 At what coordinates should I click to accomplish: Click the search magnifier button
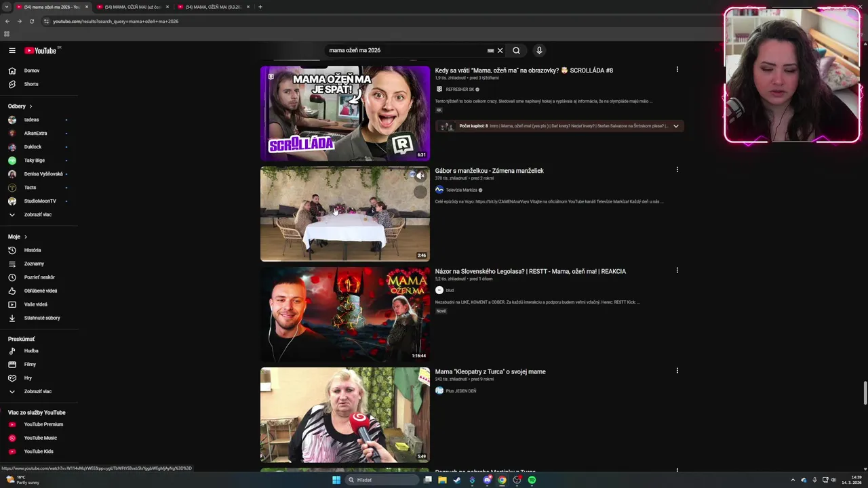pos(516,50)
